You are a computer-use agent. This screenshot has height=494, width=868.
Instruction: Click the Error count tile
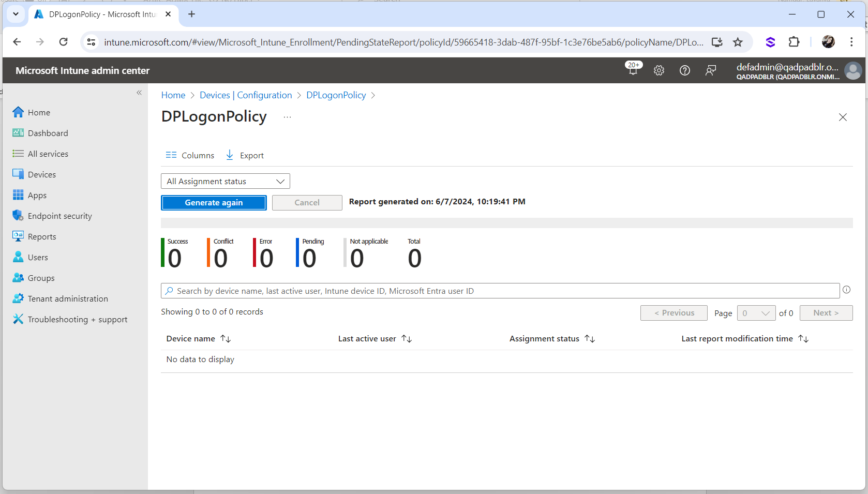(264, 253)
